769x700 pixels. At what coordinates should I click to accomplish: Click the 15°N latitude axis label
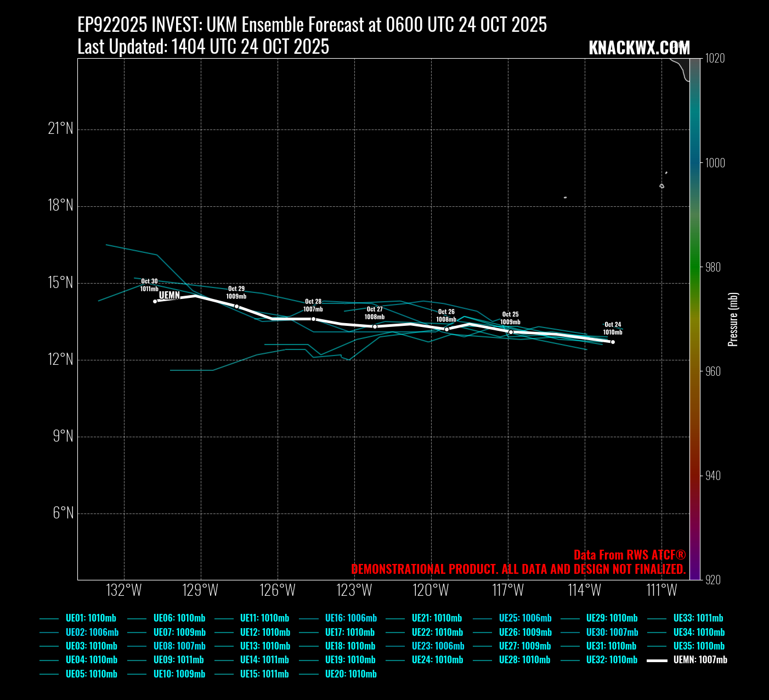(60, 283)
